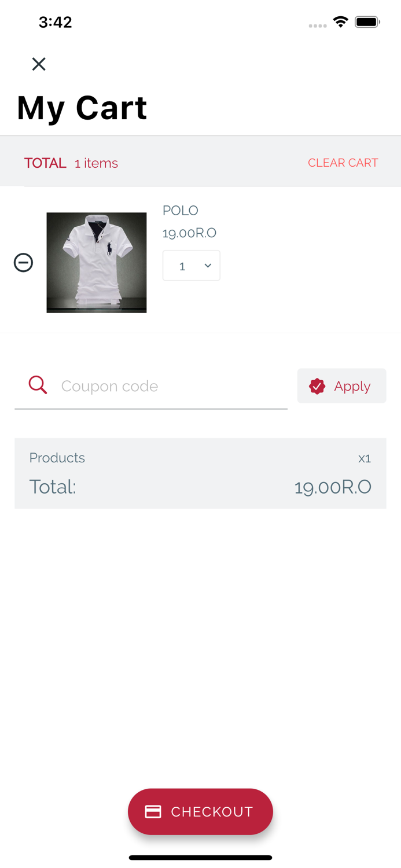Click the TOTAL label in the cart header

[45, 163]
